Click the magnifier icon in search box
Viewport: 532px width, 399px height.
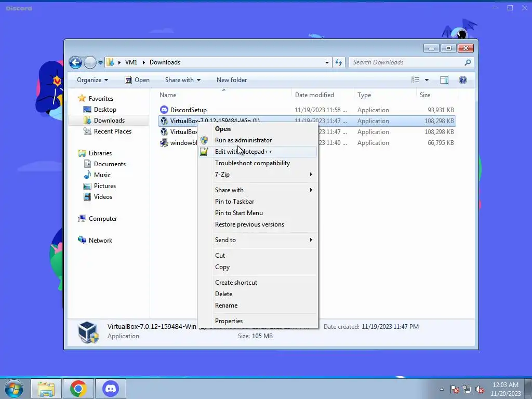point(468,62)
